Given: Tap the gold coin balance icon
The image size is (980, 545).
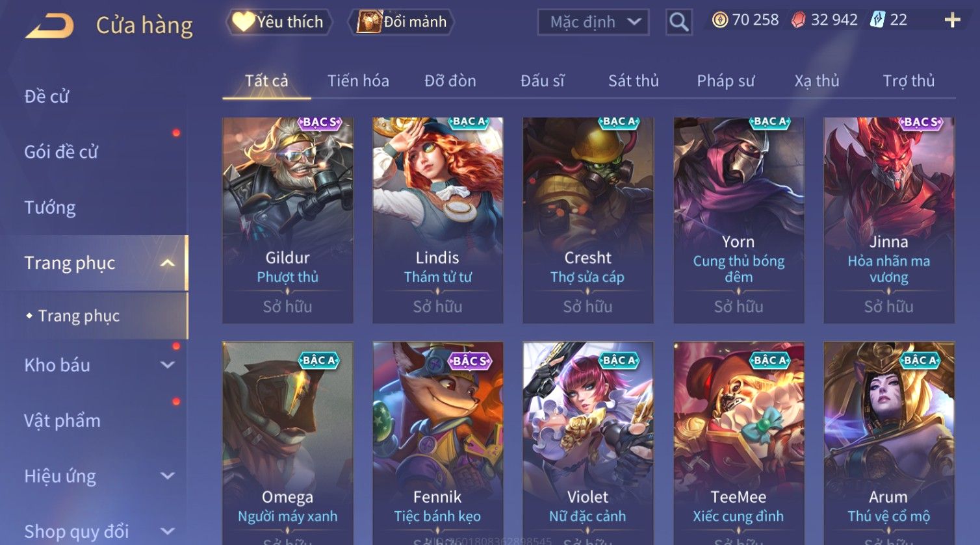Looking at the screenshot, I should click(719, 20).
